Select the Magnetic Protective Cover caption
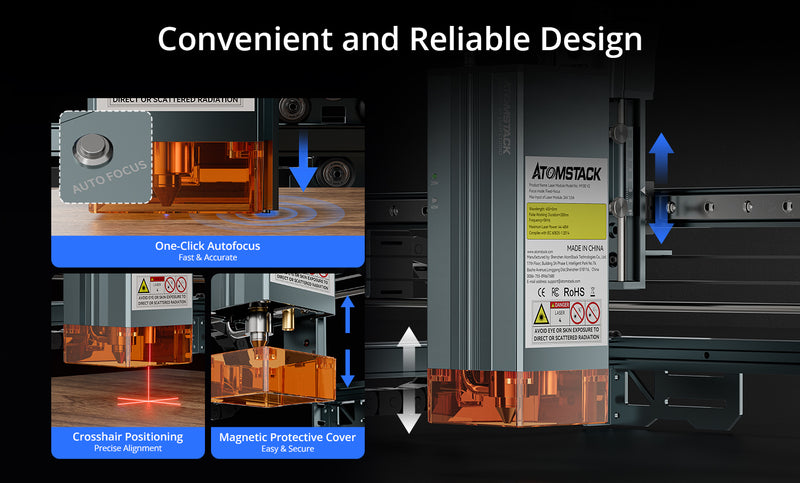The height and width of the screenshot is (483, 800). tap(284, 442)
